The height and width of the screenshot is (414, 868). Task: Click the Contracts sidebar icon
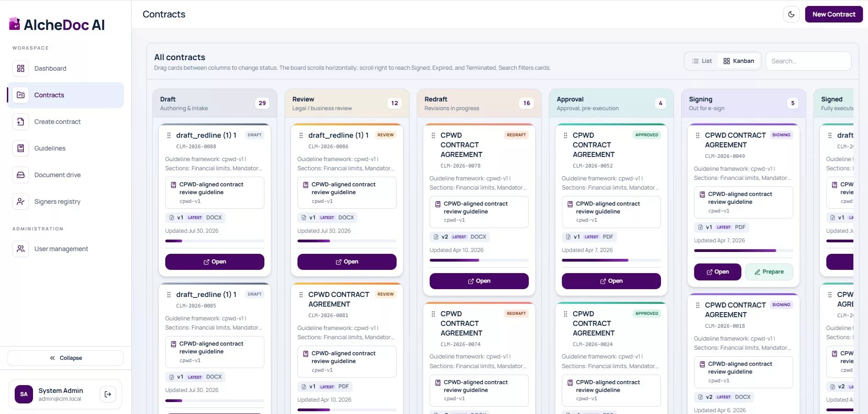click(21, 95)
